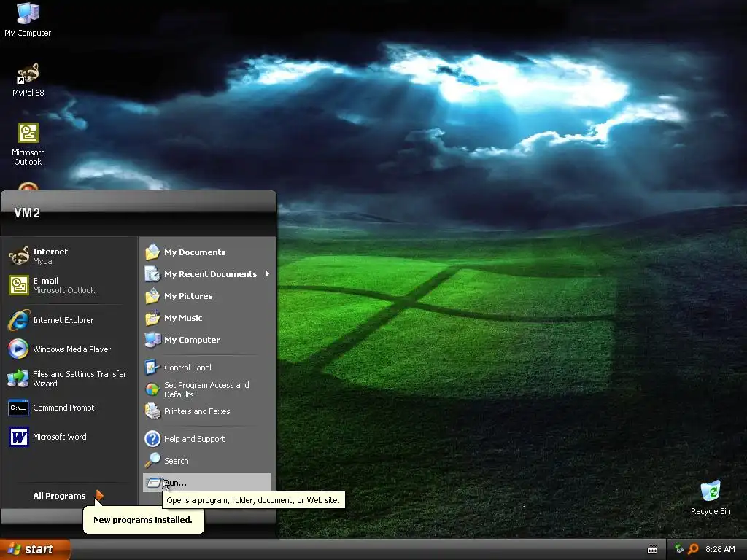Screen dimensions: 747x560
Task: Click the My Music folder icon
Action: click(x=152, y=318)
